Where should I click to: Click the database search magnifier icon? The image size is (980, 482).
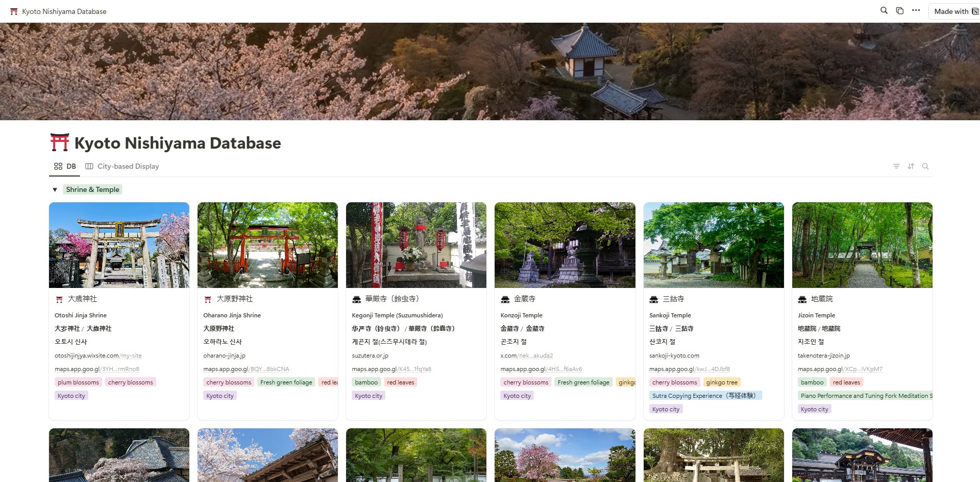tap(925, 166)
